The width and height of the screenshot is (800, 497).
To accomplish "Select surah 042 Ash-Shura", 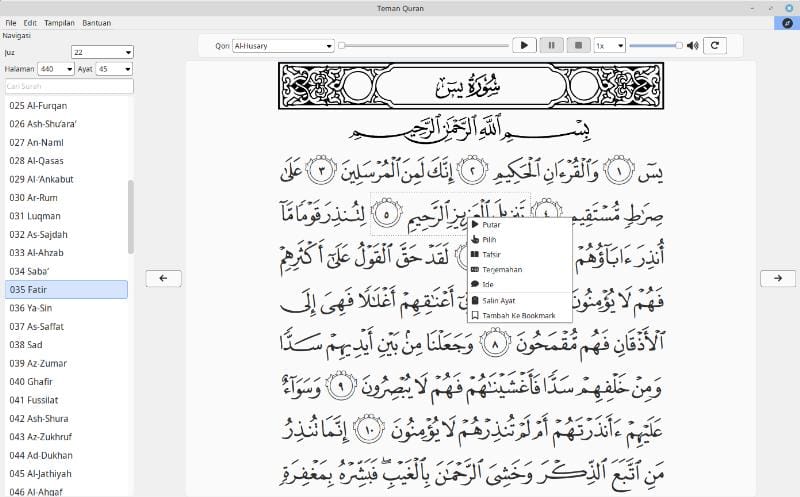I will [66, 418].
